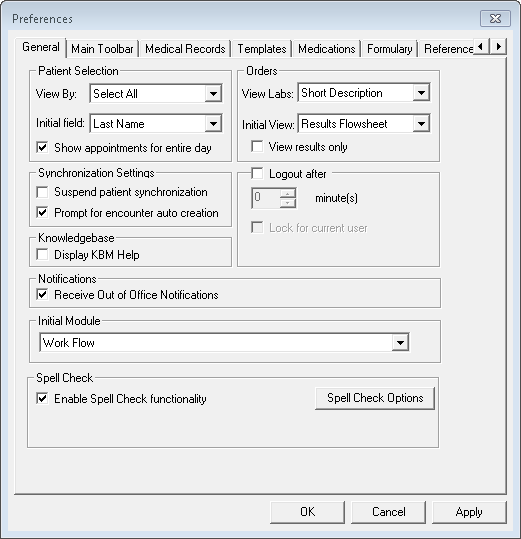521x539 pixels.
Task: Click the tab scroll left arrow
Action: pos(481,46)
